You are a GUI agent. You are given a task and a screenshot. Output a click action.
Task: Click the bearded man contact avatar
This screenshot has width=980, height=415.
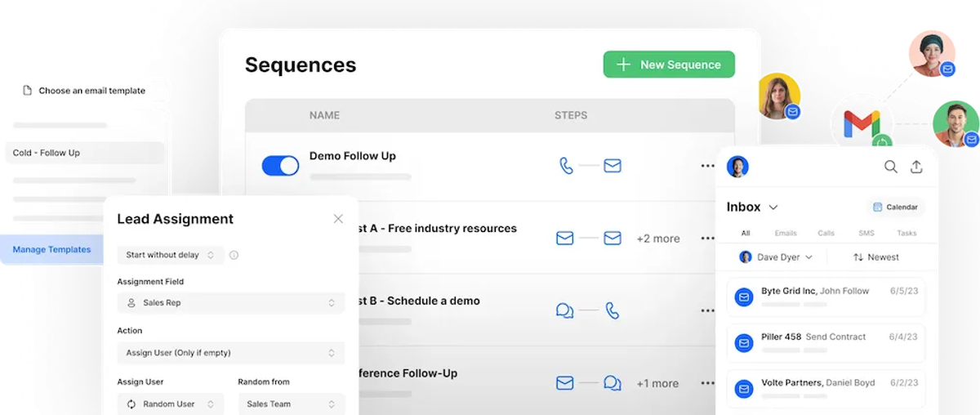pos(955,124)
